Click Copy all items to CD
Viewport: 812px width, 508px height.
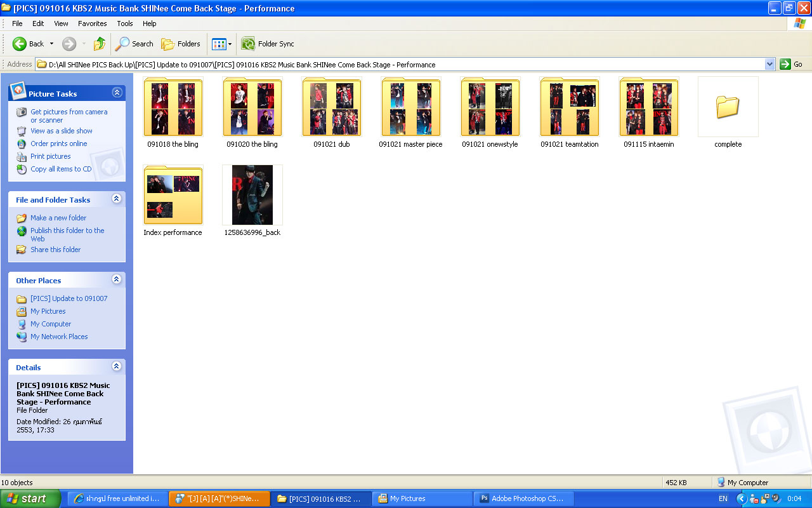tap(61, 169)
